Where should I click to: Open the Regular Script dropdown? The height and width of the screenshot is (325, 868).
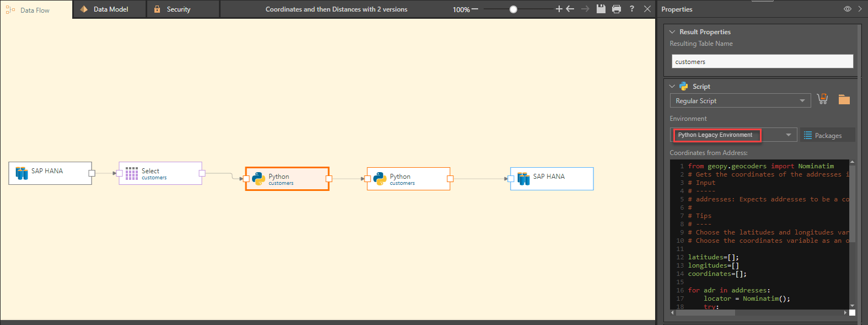pyautogui.click(x=740, y=101)
